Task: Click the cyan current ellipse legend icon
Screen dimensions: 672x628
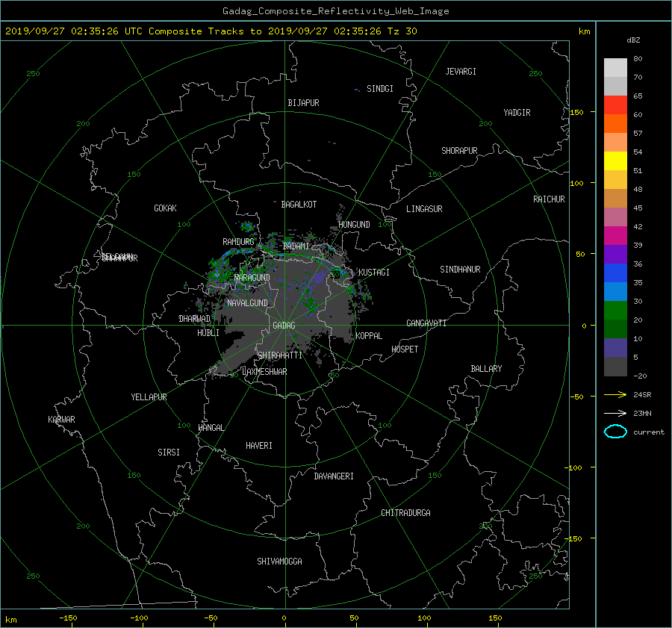Action: click(615, 432)
